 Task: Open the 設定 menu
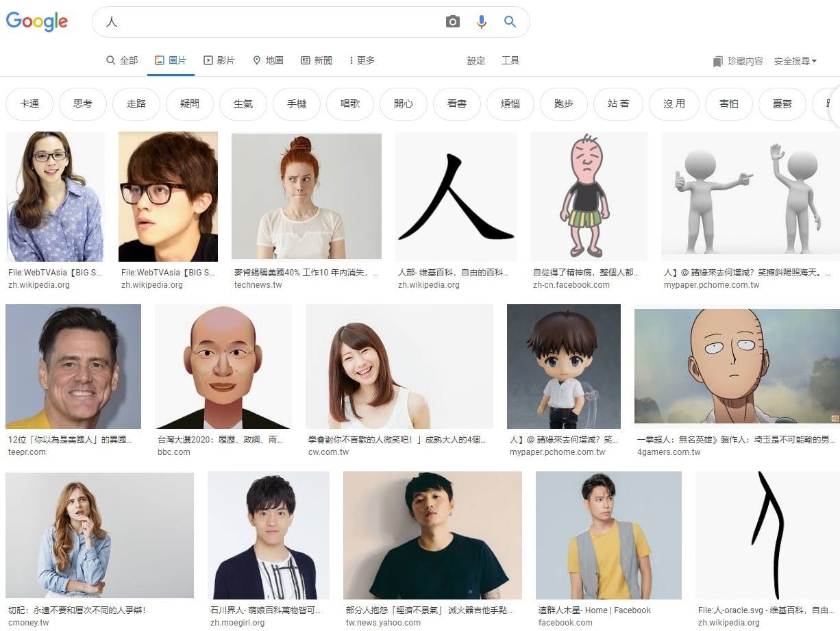click(476, 60)
